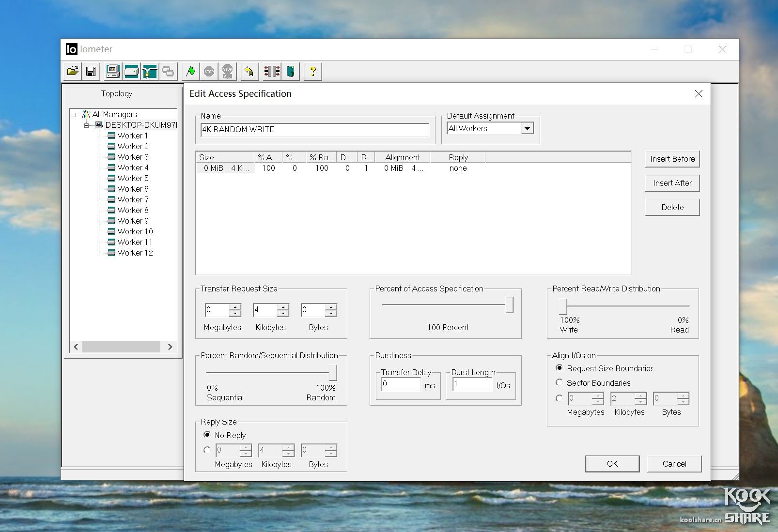778x532 pixels.
Task: Click the Save configuration floppy disk icon
Action: (91, 72)
